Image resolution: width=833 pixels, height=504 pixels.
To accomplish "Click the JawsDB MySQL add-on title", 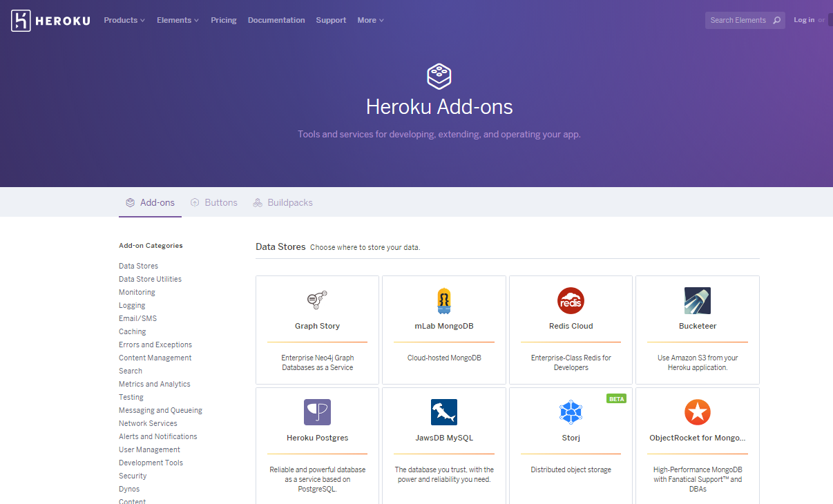I will (444, 438).
